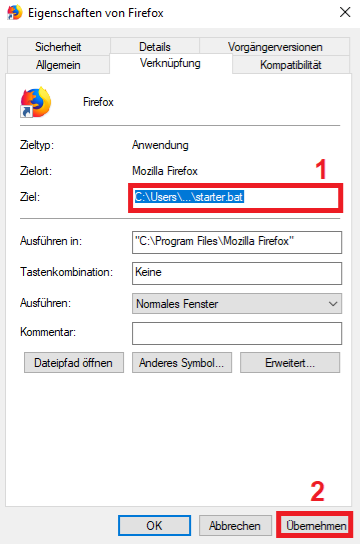
Task: Select the Verknüpfung tab
Action: tap(170, 63)
